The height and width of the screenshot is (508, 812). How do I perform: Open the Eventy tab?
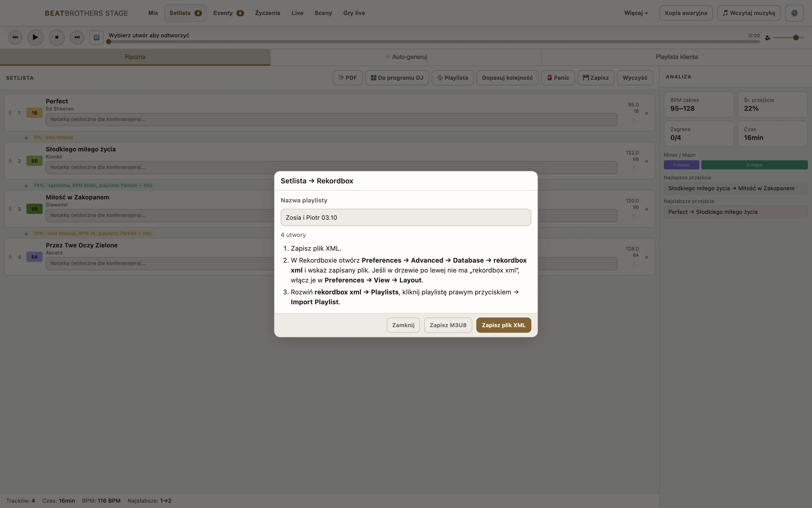click(228, 13)
